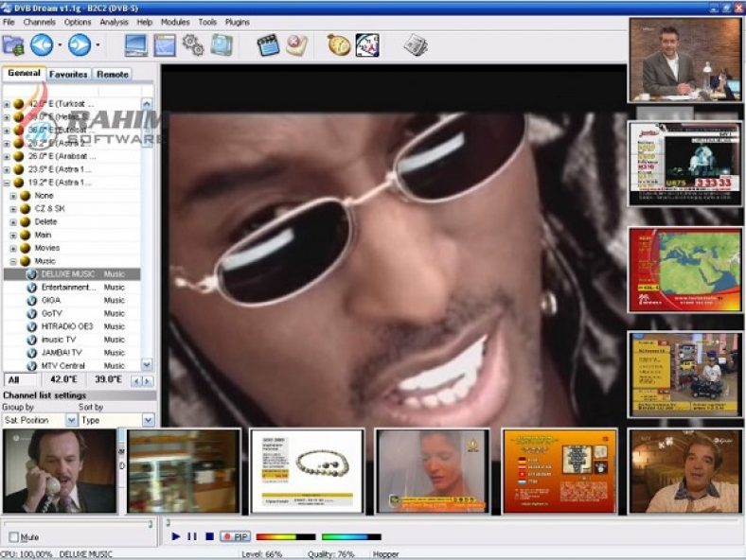Toggle the PIP button
The width and height of the screenshot is (746, 560).
tap(236, 536)
